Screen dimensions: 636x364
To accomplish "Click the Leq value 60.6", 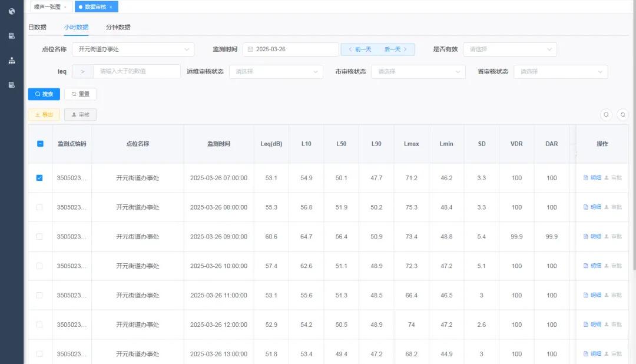I will coord(271,236).
